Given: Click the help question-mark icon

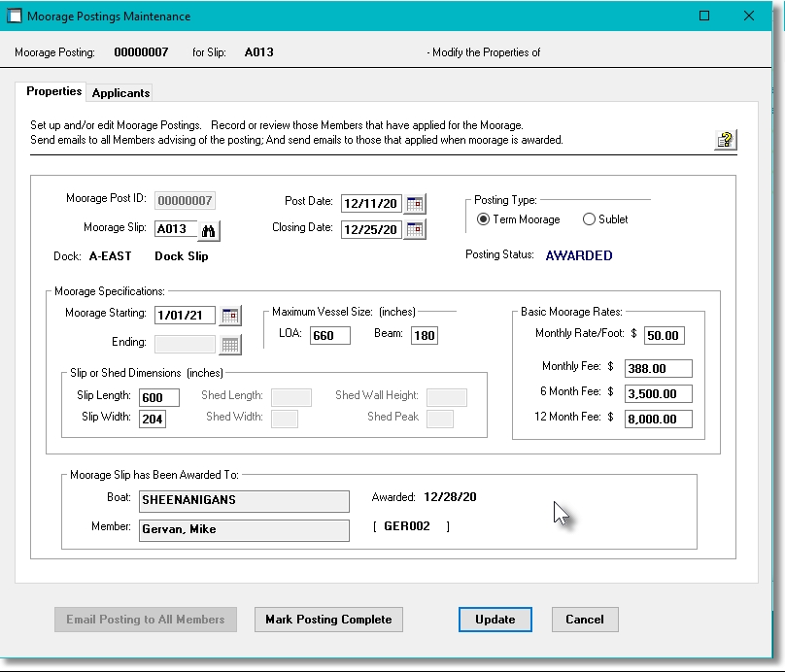Looking at the screenshot, I should pyautogui.click(x=723, y=140).
